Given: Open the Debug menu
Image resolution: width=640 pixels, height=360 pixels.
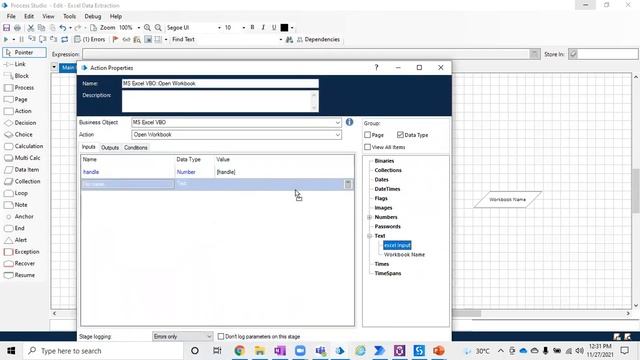Looking at the screenshot, I should coord(93,16).
